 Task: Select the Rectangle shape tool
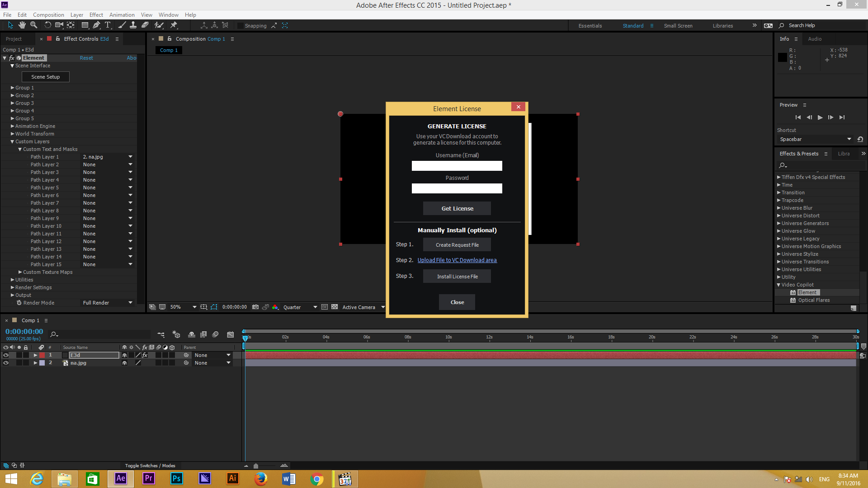pyautogui.click(x=85, y=25)
